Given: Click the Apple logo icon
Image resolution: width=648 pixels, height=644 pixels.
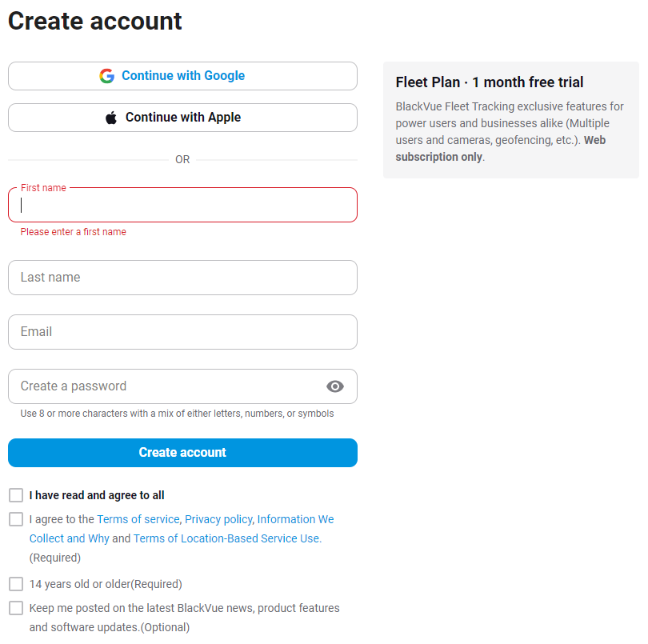Looking at the screenshot, I should pyautogui.click(x=111, y=118).
